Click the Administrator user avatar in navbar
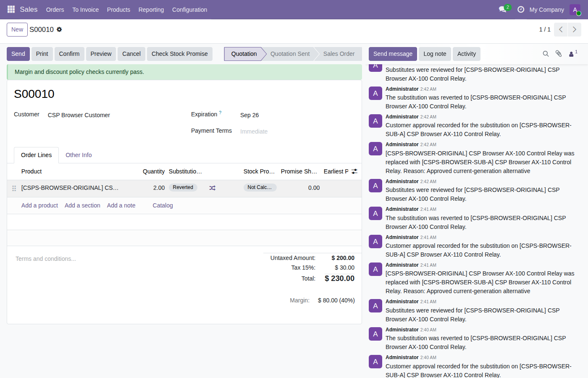 pos(575,10)
